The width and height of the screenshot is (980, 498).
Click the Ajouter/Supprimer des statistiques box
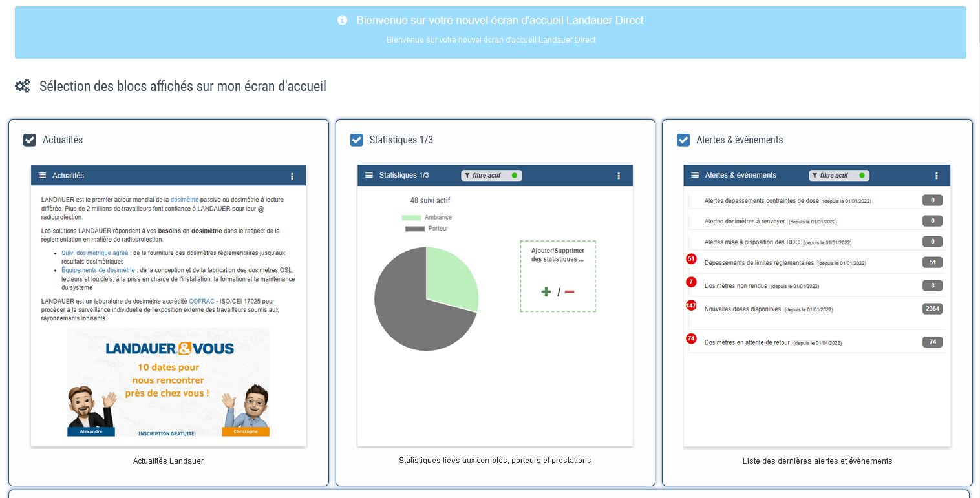pyautogui.click(x=558, y=276)
